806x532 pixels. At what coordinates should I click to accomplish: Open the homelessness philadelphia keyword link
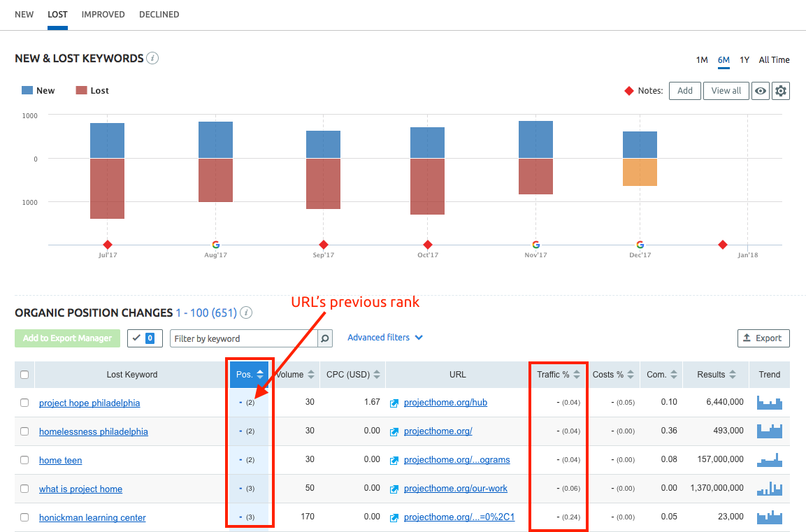coord(93,431)
